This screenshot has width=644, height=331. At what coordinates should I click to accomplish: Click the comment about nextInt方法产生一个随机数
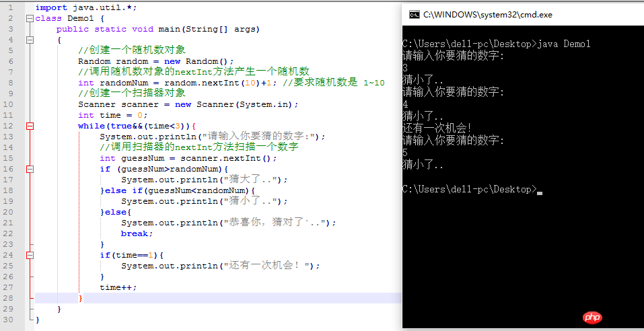click(193, 72)
